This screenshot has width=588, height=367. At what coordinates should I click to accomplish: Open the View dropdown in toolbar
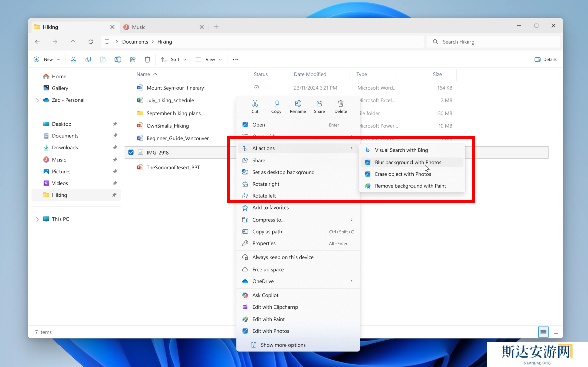coord(208,59)
